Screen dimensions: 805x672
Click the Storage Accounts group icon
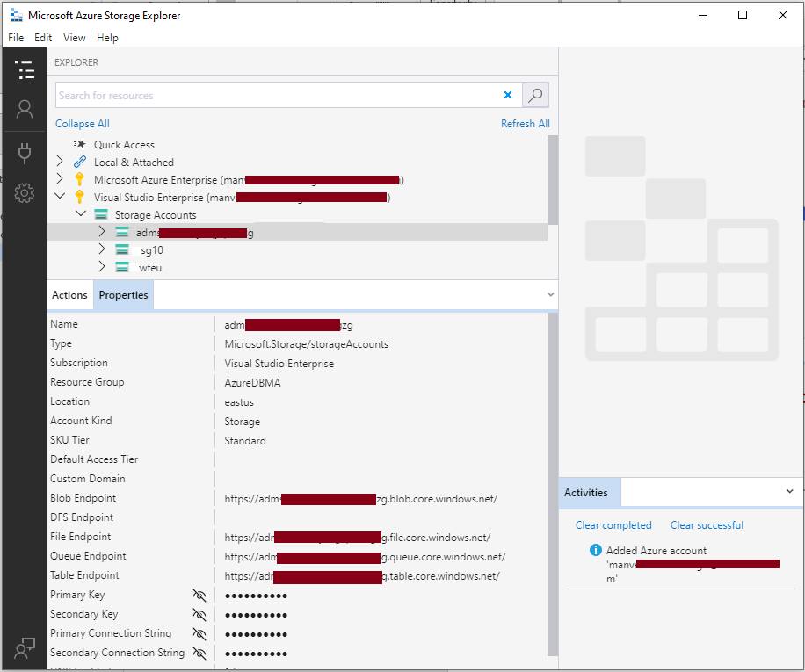coord(101,214)
